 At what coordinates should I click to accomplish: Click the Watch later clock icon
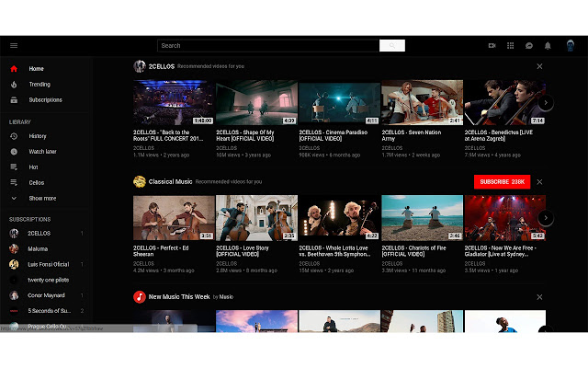click(14, 152)
